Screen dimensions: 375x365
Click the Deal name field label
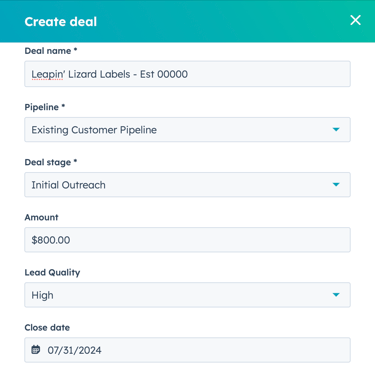pos(51,51)
